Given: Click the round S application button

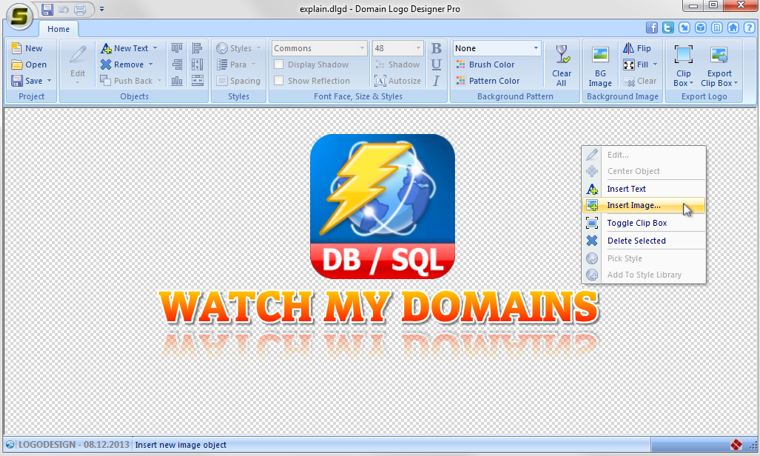Looking at the screenshot, I should [x=19, y=16].
